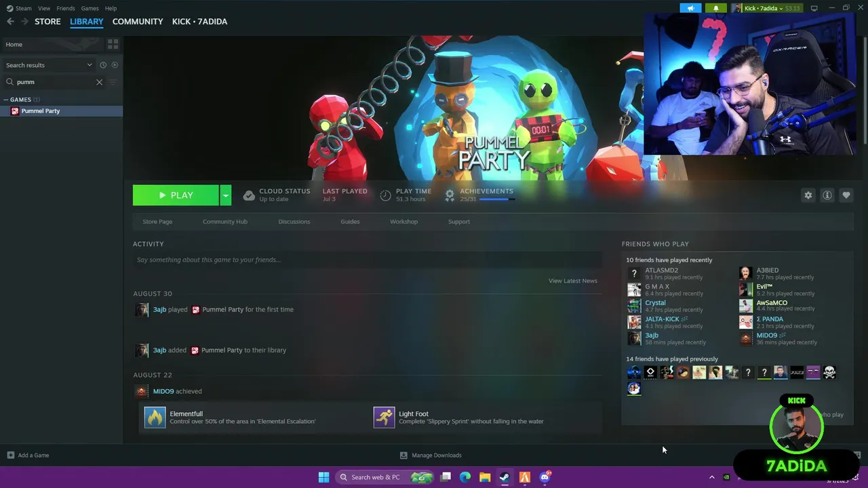Sort library by recent activity clock icon

pos(103,65)
